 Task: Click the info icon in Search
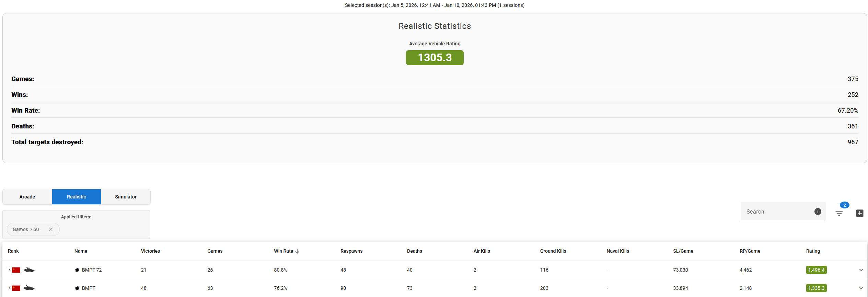(x=818, y=212)
